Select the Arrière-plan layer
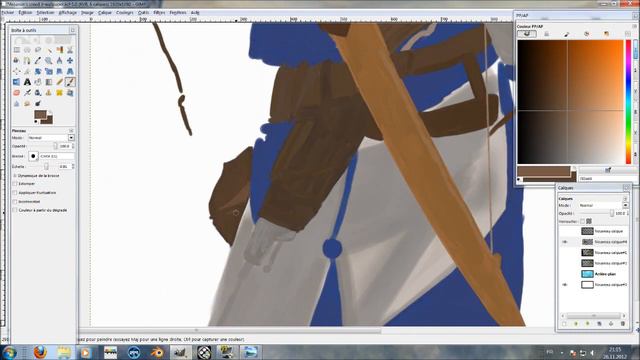The width and height of the screenshot is (640, 360). [605, 274]
